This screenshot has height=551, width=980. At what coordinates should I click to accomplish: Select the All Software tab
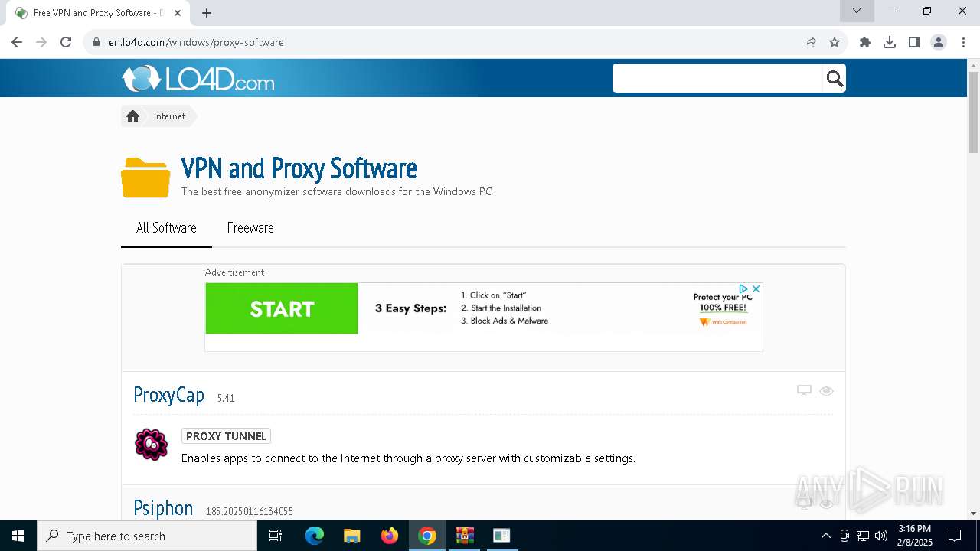(x=166, y=228)
